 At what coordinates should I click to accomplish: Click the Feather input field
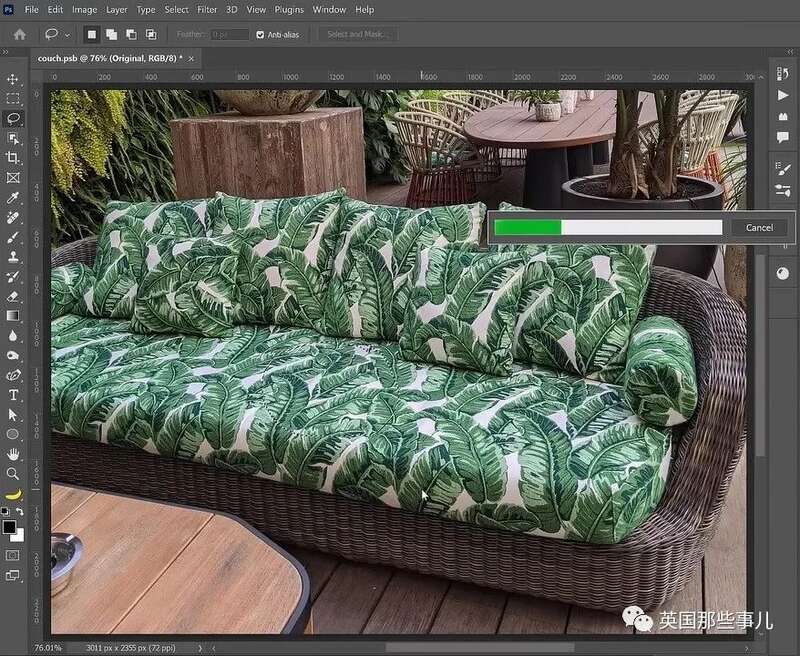[x=230, y=35]
